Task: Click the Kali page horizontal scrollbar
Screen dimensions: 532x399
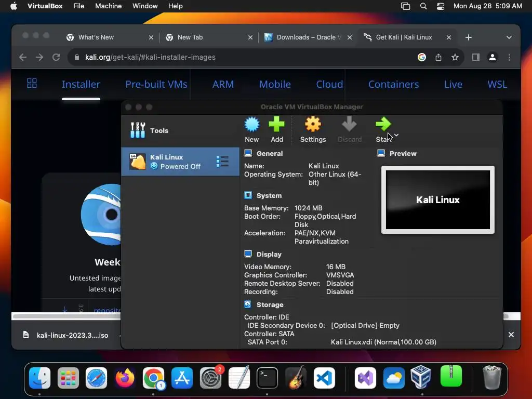Action: (x=66, y=316)
